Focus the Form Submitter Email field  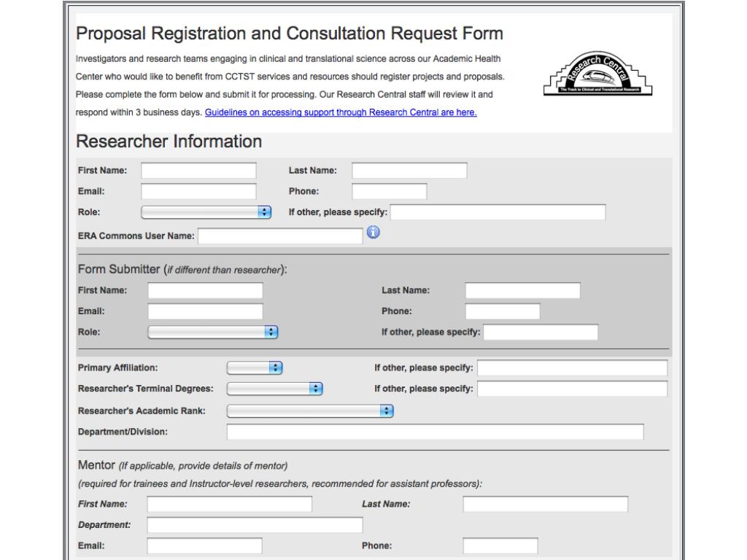(205, 311)
